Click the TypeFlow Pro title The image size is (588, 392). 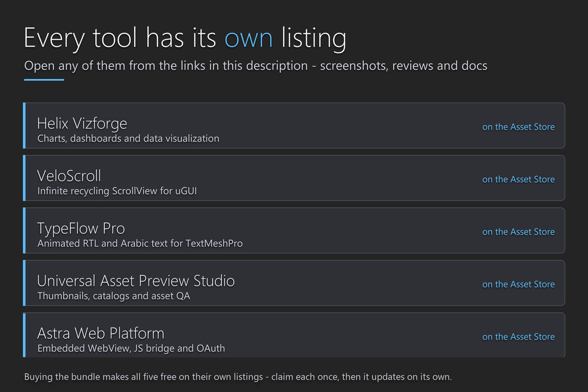pyautogui.click(x=81, y=228)
